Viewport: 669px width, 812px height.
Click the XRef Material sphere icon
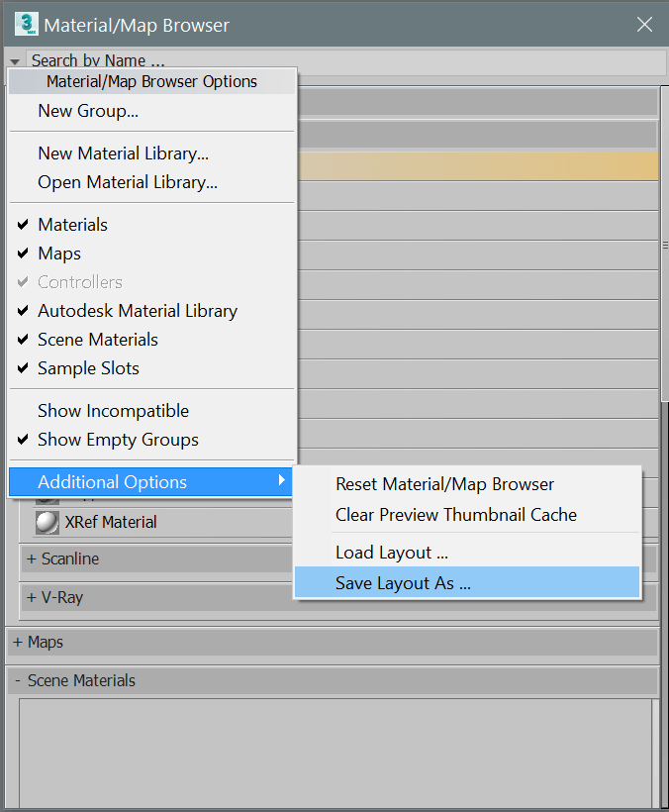click(48, 522)
